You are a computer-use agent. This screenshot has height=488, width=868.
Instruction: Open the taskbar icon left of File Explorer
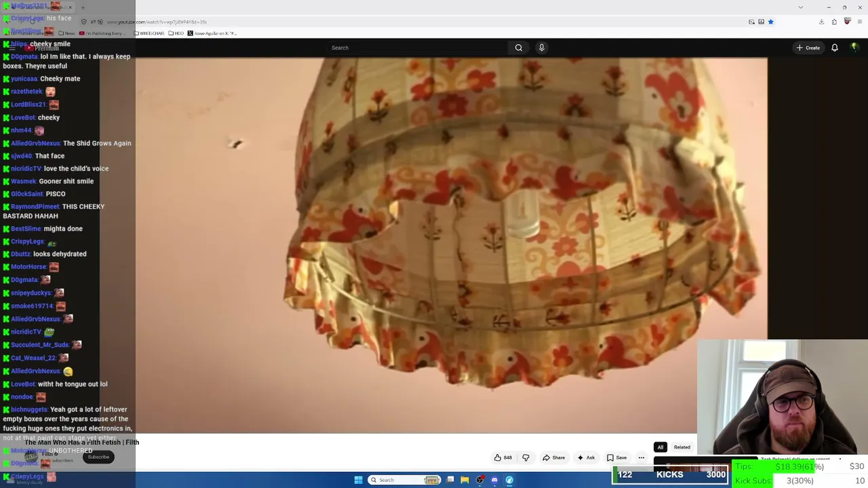[x=450, y=480]
